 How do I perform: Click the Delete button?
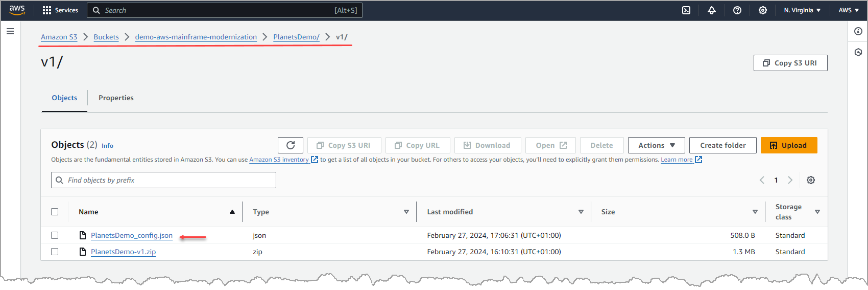pos(602,145)
